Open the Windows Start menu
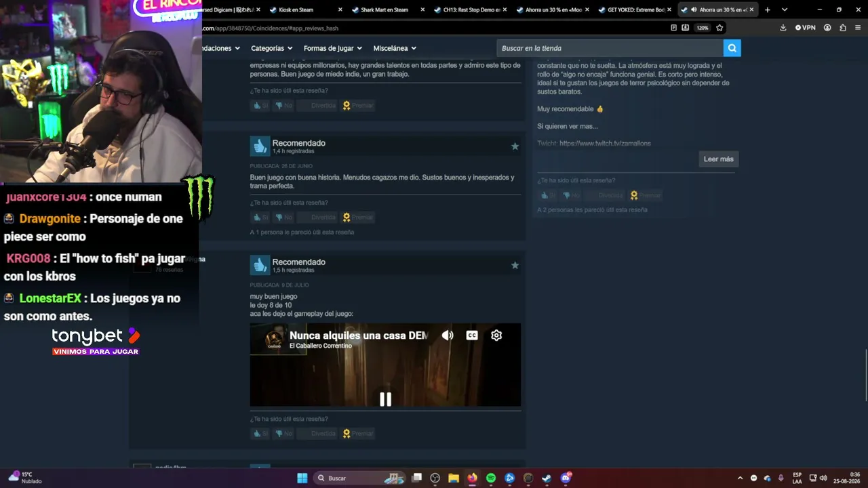This screenshot has width=868, height=488. [x=302, y=478]
